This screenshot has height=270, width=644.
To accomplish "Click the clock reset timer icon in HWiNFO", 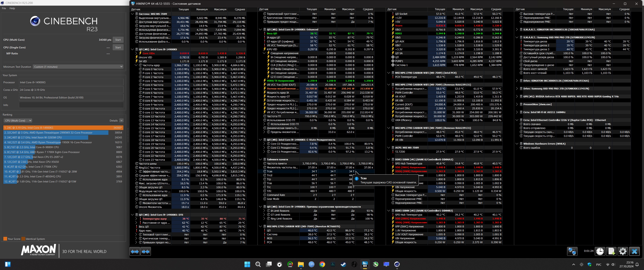I will tap(600, 251).
